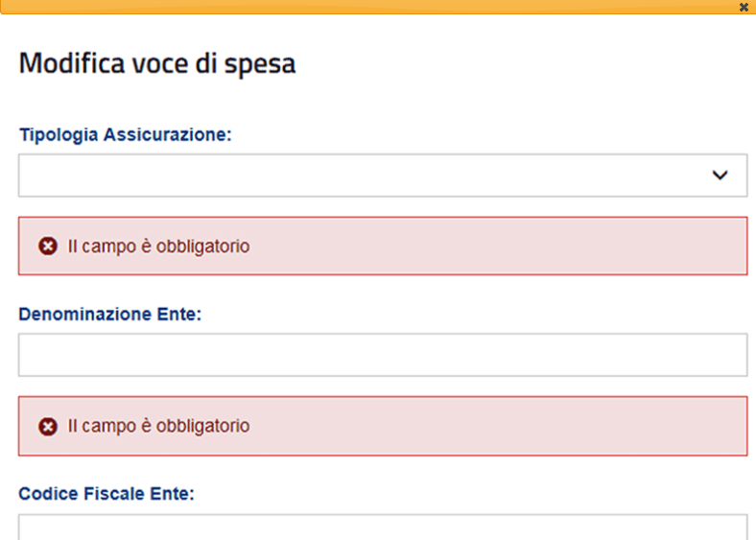Click the word 'Ente' in the Denominazione label

(179, 314)
